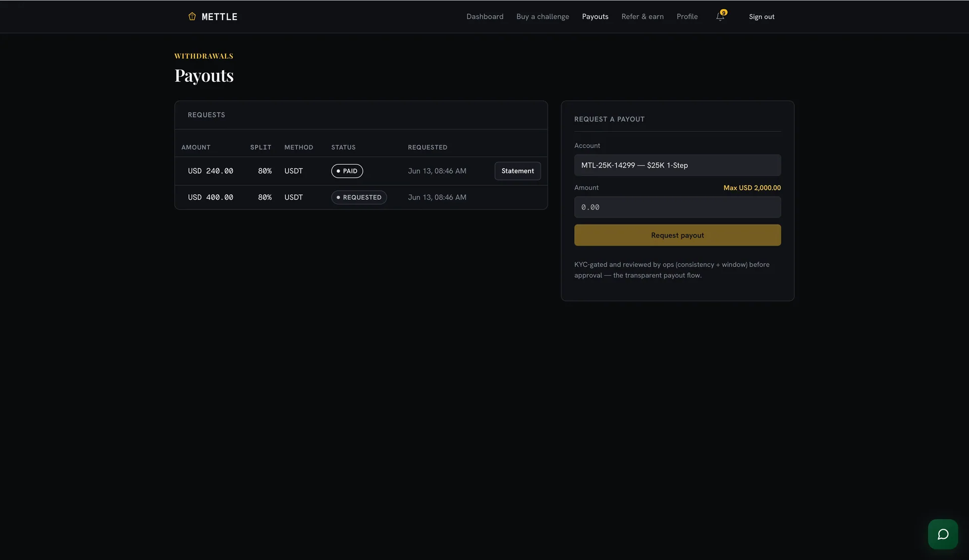Click the USDT method in the USD 240.00 row
This screenshot has height=560, width=969.
point(293,171)
